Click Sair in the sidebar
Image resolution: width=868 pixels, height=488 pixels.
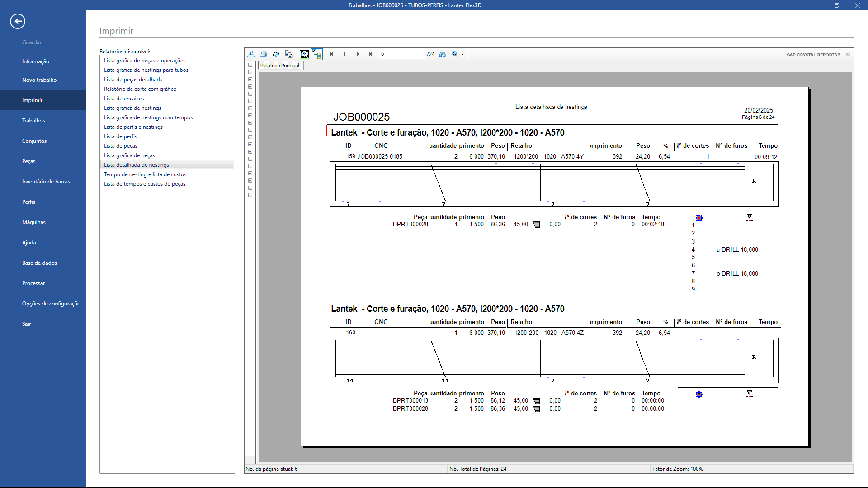[x=27, y=324]
